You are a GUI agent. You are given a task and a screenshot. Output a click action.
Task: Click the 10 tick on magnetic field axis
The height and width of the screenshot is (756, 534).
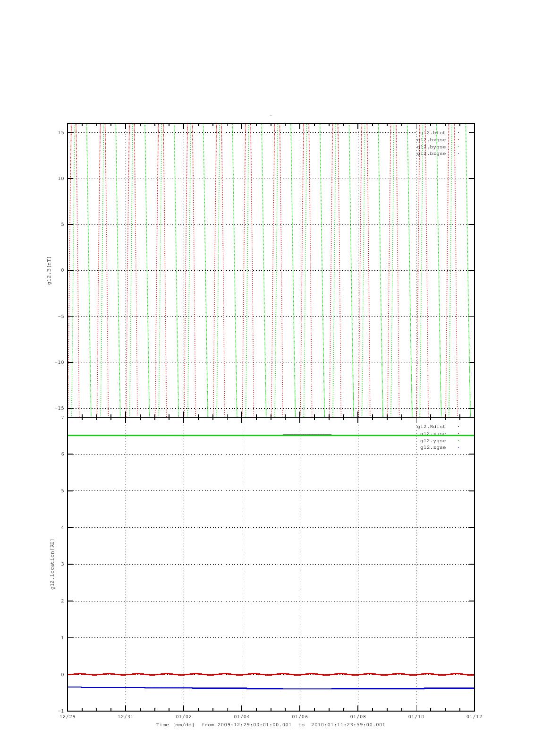(x=61, y=179)
